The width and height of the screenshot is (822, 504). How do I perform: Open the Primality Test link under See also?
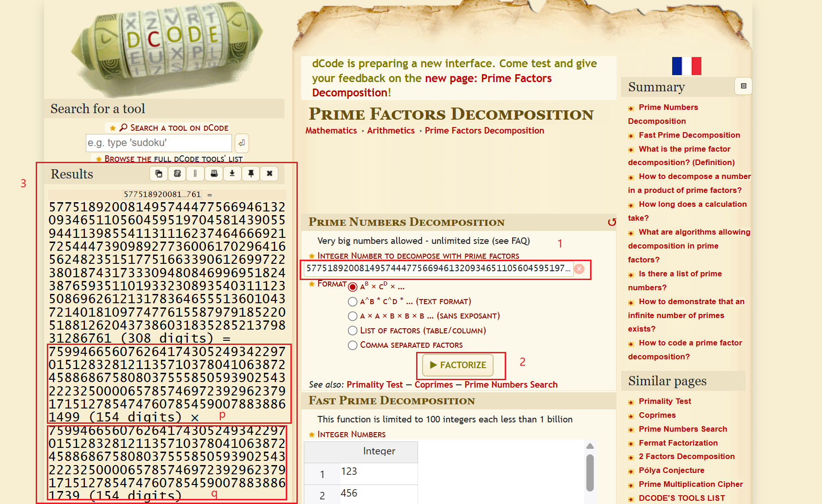(x=374, y=385)
